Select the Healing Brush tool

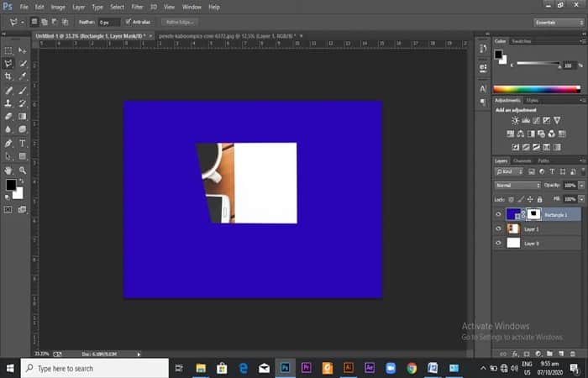click(x=8, y=91)
